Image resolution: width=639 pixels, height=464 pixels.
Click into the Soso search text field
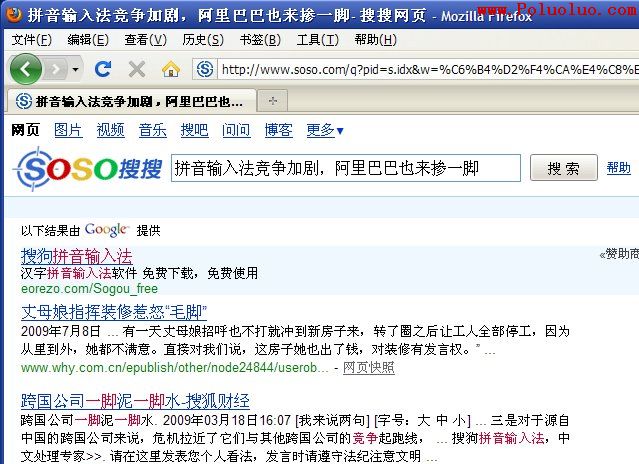(345, 168)
